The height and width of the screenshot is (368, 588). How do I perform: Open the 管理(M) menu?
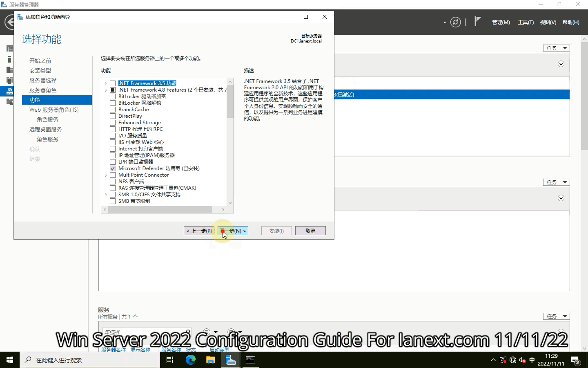(501, 22)
